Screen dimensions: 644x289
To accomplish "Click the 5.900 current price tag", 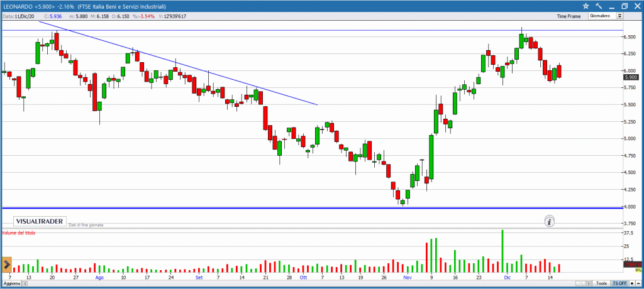I will [x=630, y=77].
